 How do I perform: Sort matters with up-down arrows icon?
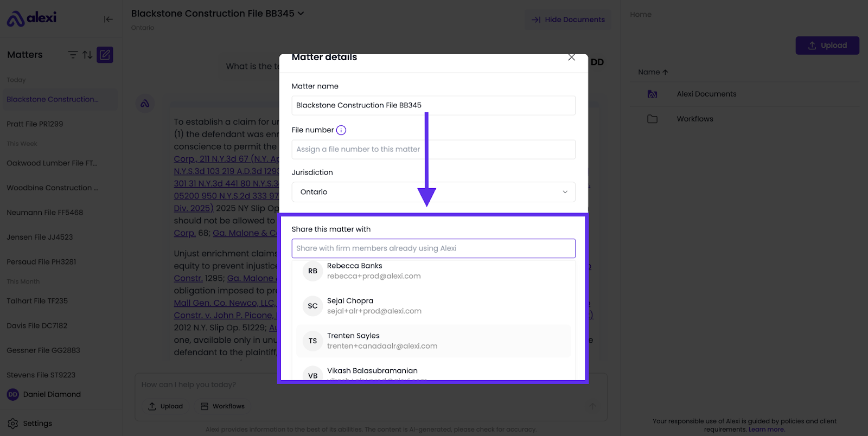[x=87, y=55]
